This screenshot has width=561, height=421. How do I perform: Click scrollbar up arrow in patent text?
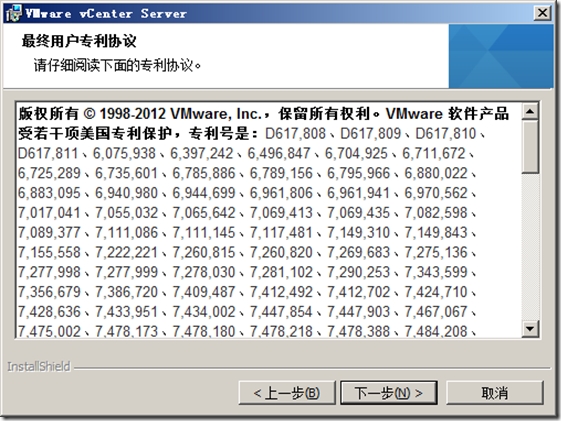click(x=530, y=112)
